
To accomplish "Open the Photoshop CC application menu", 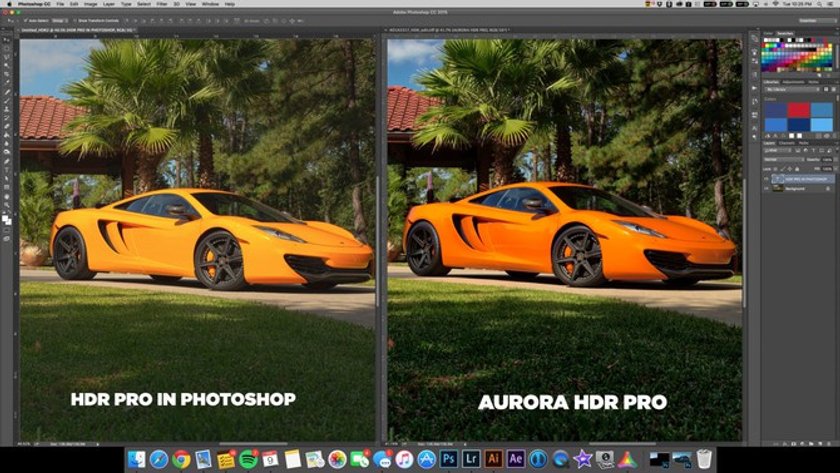I will pyautogui.click(x=34, y=4).
